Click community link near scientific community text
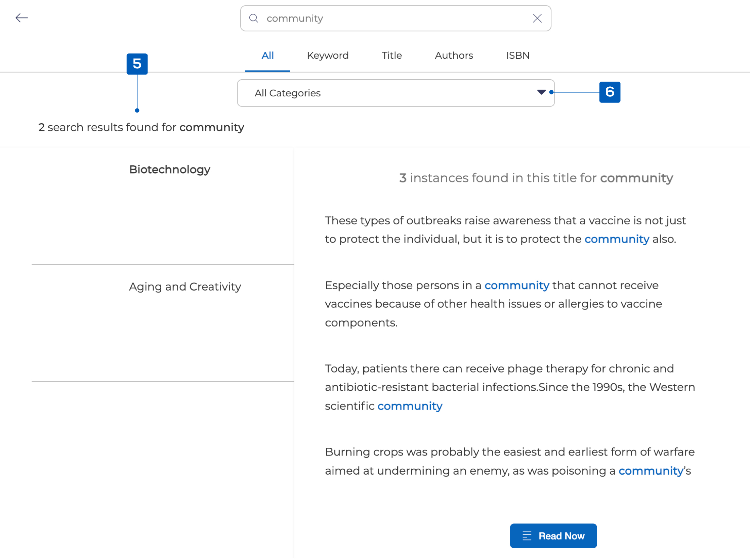This screenshot has width=750, height=560. [x=410, y=406]
